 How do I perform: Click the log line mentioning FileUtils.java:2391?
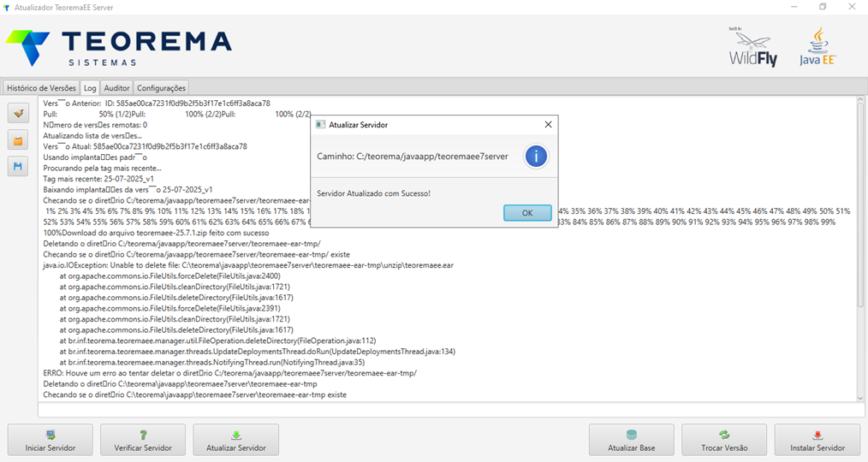click(170, 308)
